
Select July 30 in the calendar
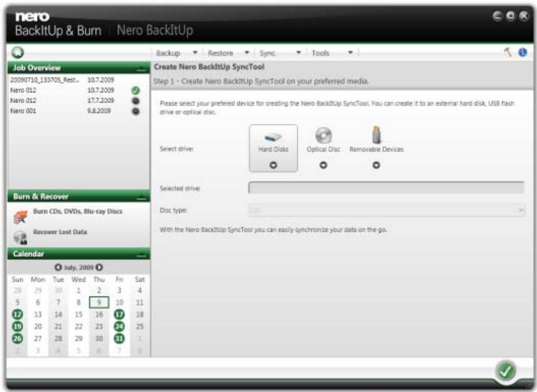[x=99, y=338]
